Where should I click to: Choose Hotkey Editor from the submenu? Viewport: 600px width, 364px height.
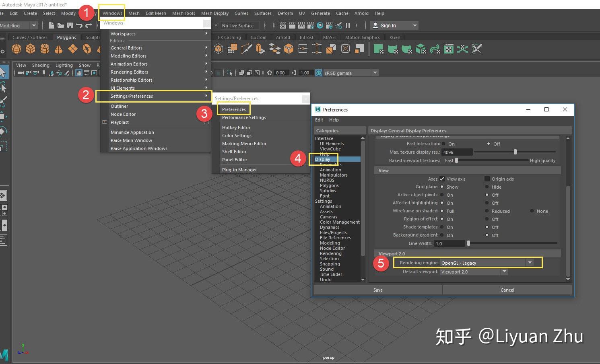pos(236,128)
